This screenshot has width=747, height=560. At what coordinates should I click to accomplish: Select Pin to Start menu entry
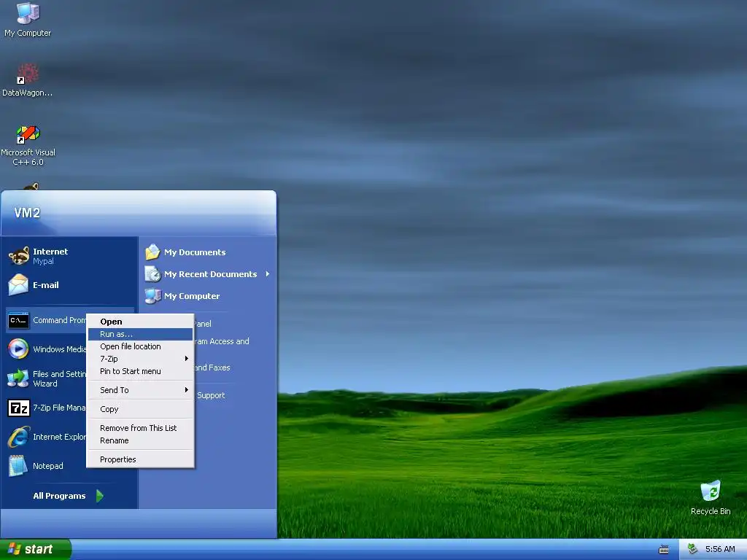coord(140,371)
